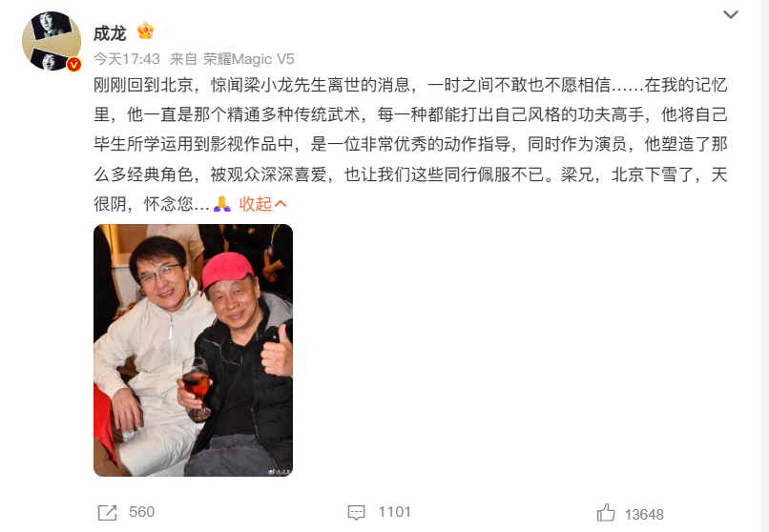Click the comment count 1101

pos(394,512)
